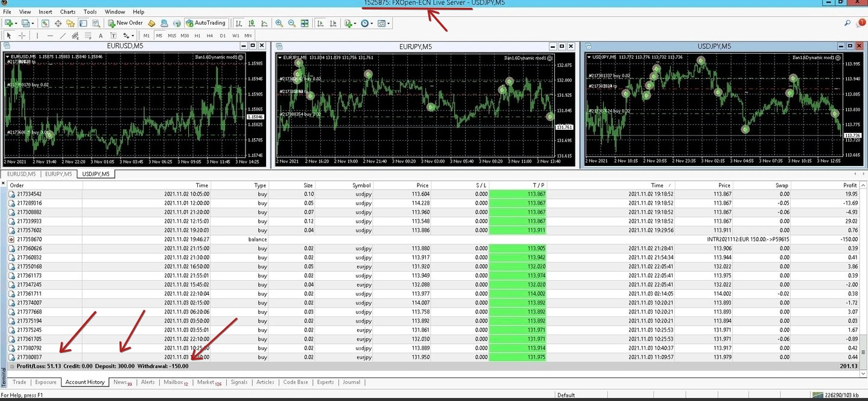Open the Tools menu
Image resolution: width=868 pixels, height=401 pixels.
(90, 11)
